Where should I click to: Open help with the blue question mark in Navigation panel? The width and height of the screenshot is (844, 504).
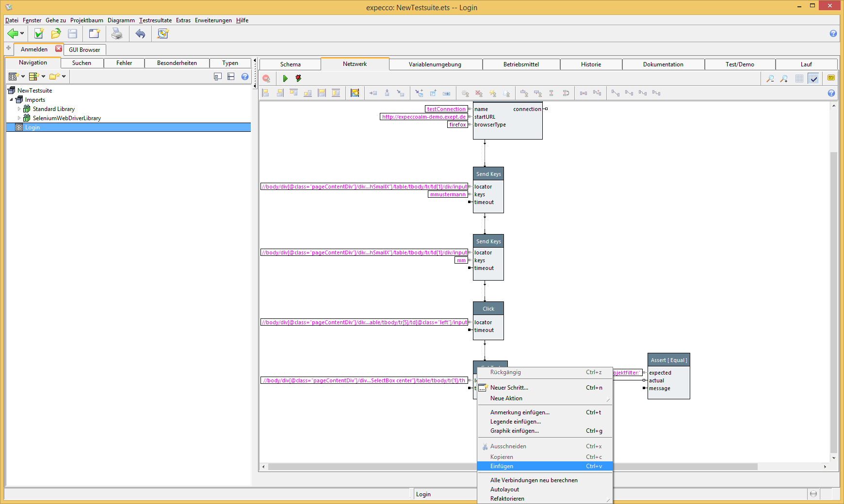(245, 77)
